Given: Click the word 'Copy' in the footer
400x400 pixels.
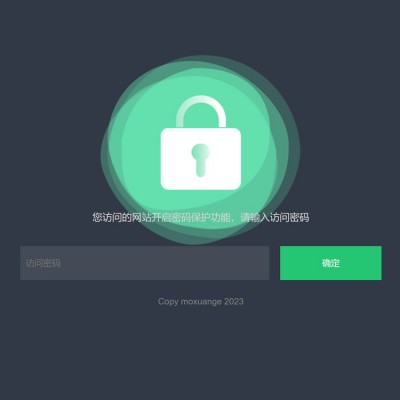Looking at the screenshot, I should click(168, 302).
